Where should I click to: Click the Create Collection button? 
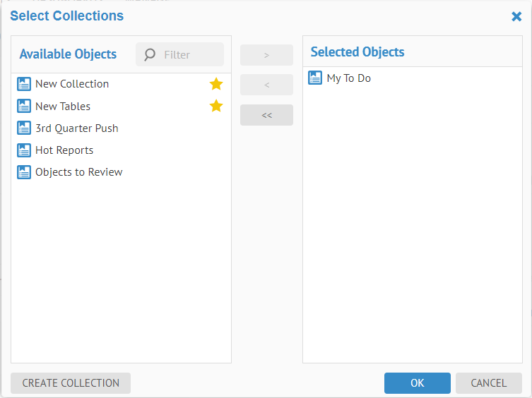(71, 383)
